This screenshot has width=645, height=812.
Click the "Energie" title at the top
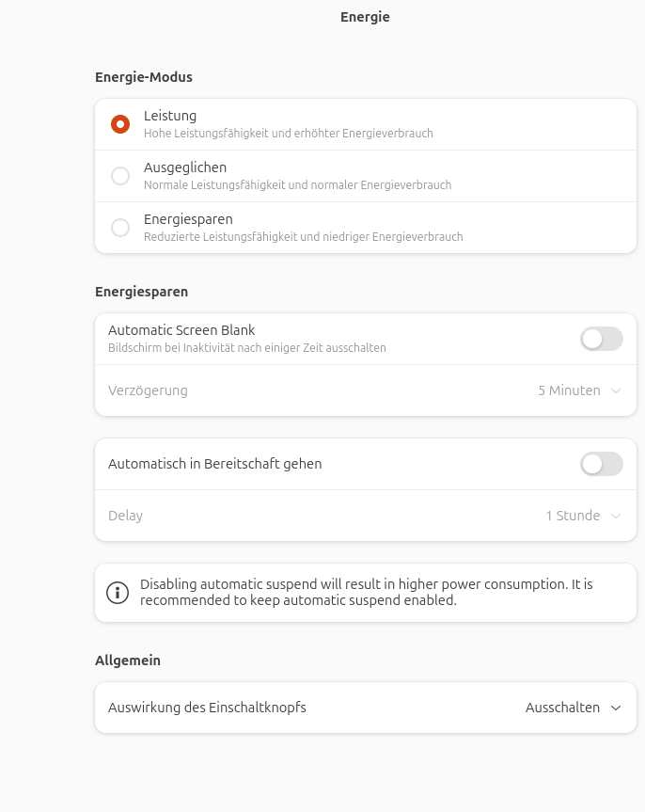coord(365,17)
